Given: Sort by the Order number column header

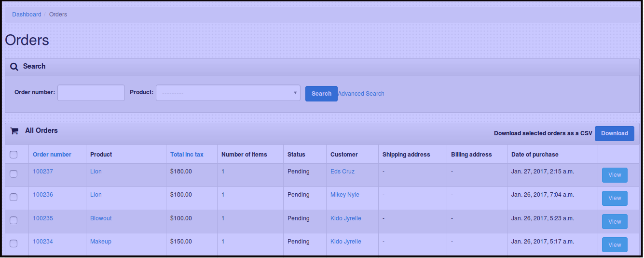Looking at the screenshot, I should (x=52, y=155).
